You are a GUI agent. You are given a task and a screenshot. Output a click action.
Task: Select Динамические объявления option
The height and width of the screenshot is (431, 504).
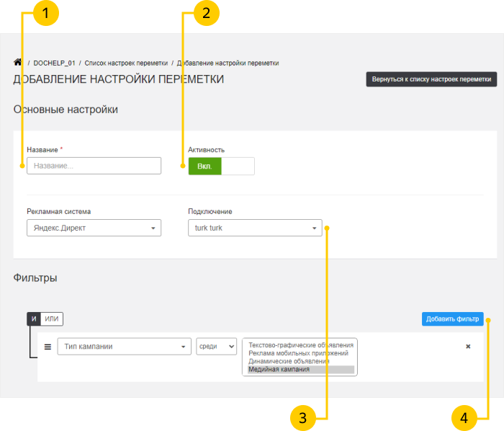tap(301, 361)
